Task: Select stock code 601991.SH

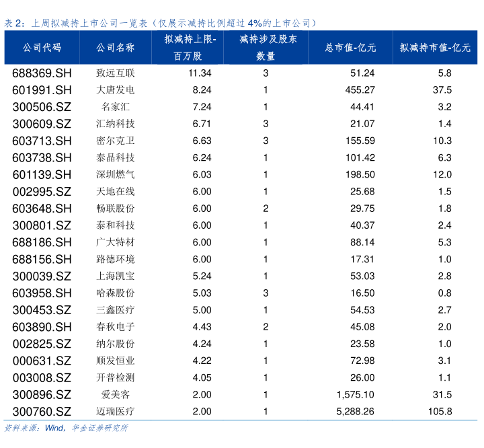Action: tap(42, 90)
